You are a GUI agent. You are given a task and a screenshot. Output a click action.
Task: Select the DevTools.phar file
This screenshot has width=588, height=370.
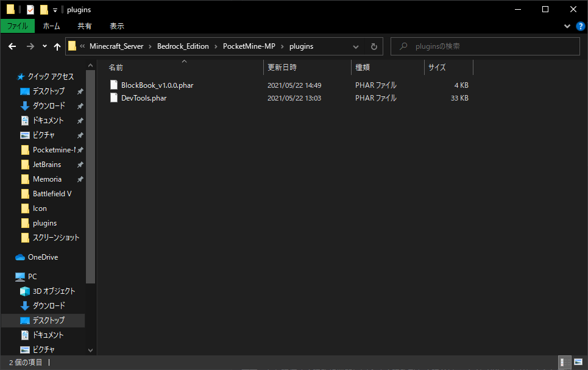pyautogui.click(x=143, y=98)
